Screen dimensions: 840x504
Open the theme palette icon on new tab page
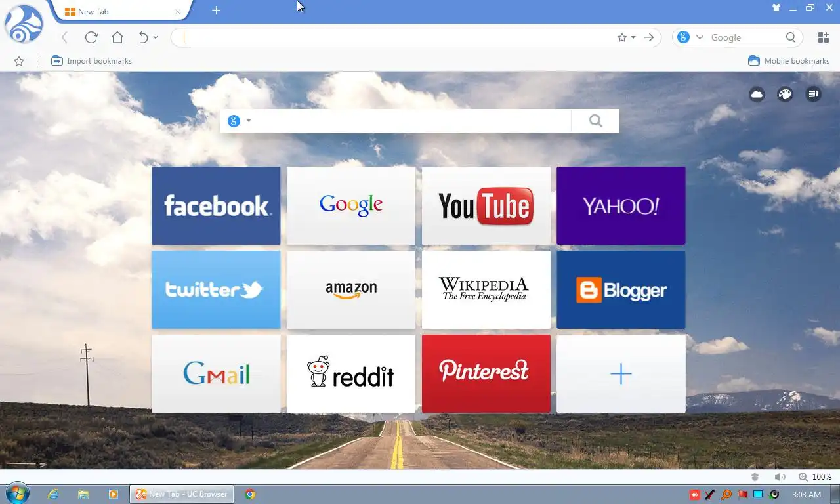[785, 94]
